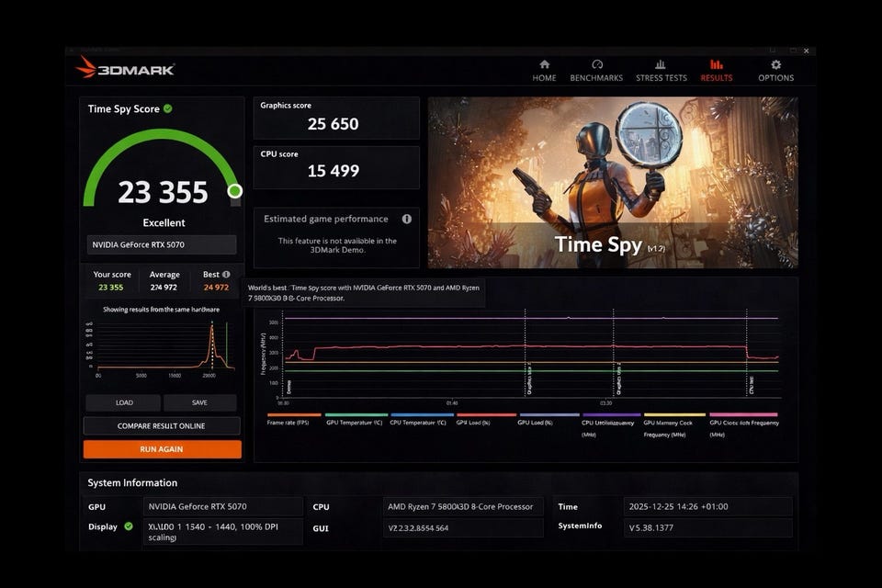Go to the HOME tab label

click(x=544, y=78)
